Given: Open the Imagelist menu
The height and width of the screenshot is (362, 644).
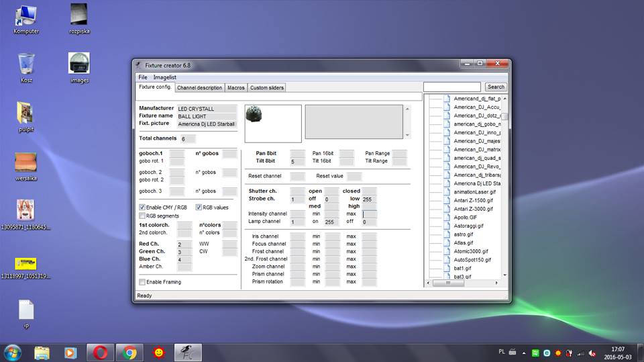Looking at the screenshot, I should 164,77.
